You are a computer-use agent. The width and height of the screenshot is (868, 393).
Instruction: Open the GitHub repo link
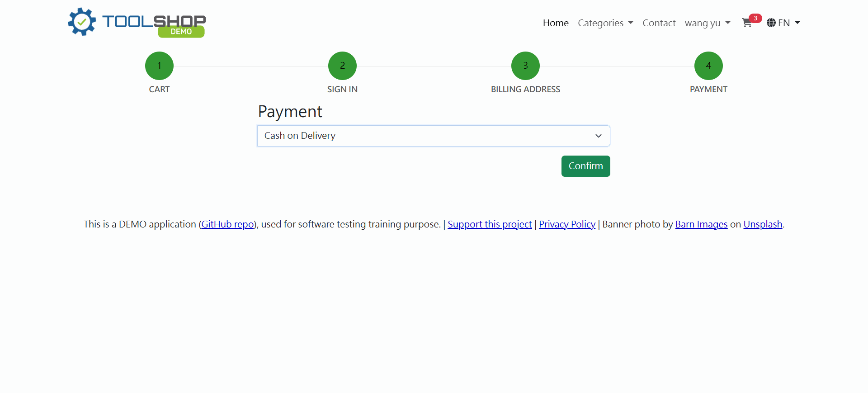click(227, 224)
